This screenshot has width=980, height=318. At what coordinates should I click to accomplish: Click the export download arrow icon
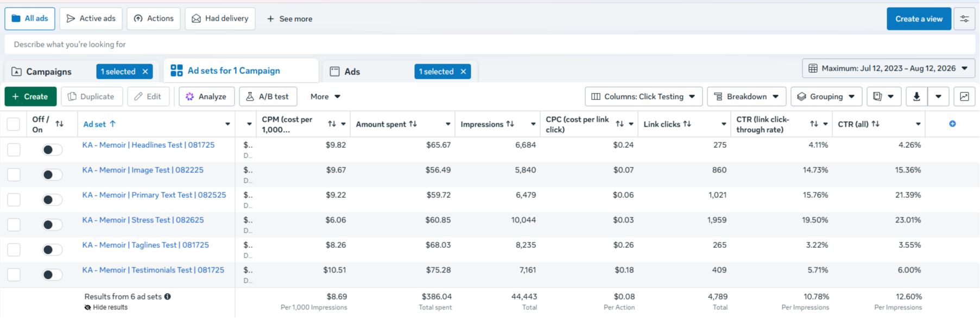click(916, 97)
